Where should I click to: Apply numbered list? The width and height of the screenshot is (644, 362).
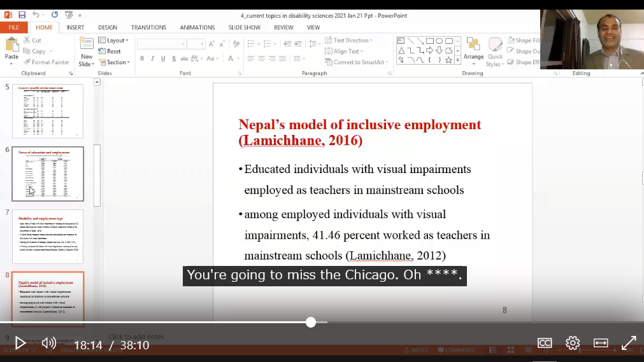tap(269, 44)
